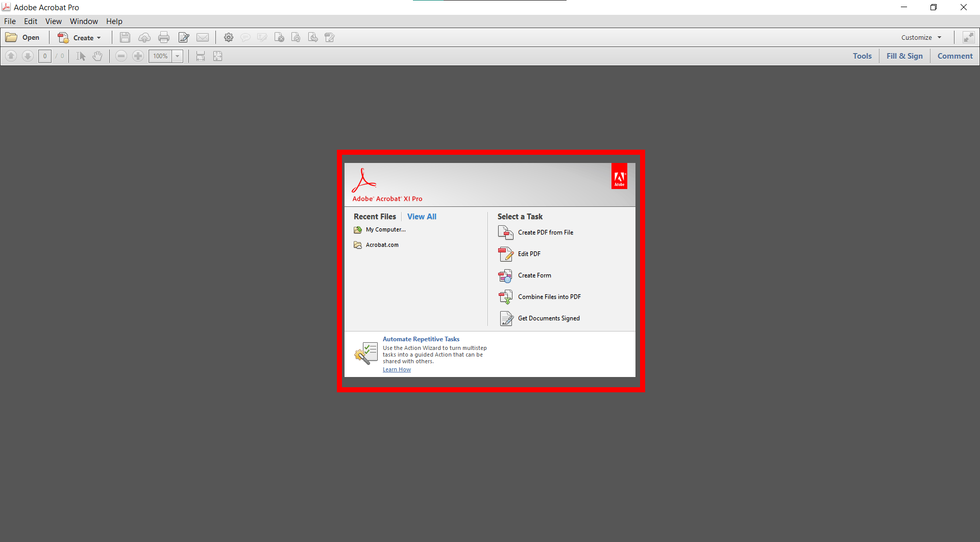Select the Hand tool
This screenshot has width=980, height=542.
click(97, 56)
